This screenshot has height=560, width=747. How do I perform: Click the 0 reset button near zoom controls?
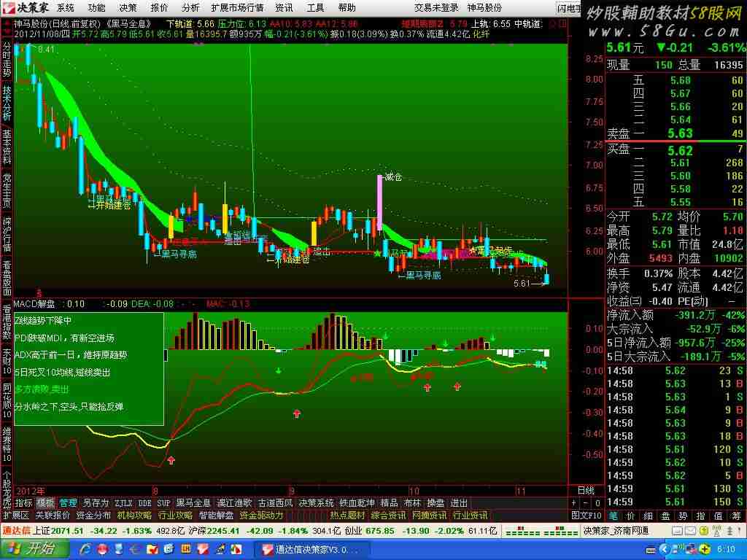click(x=597, y=503)
